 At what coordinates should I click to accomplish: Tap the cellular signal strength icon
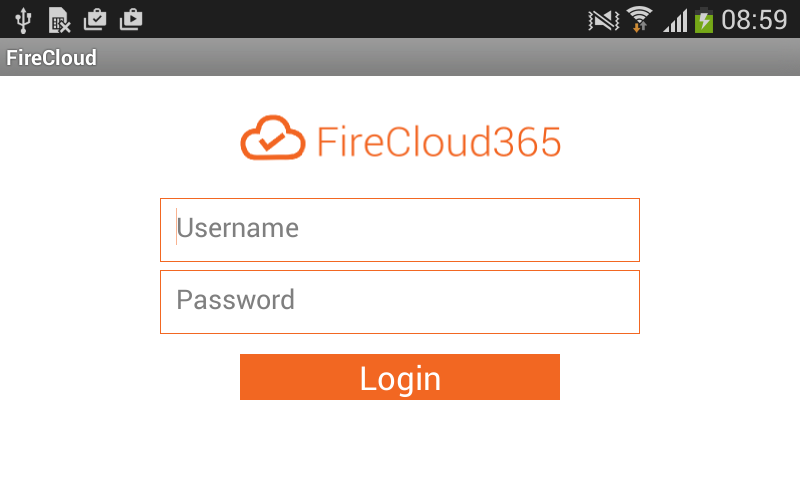point(676,19)
